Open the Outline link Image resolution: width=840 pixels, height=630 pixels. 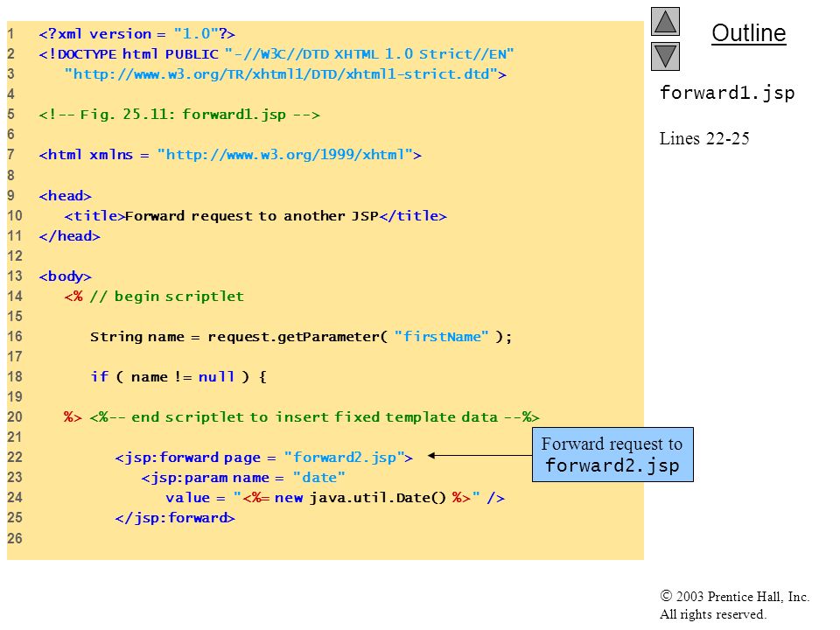pos(748,33)
